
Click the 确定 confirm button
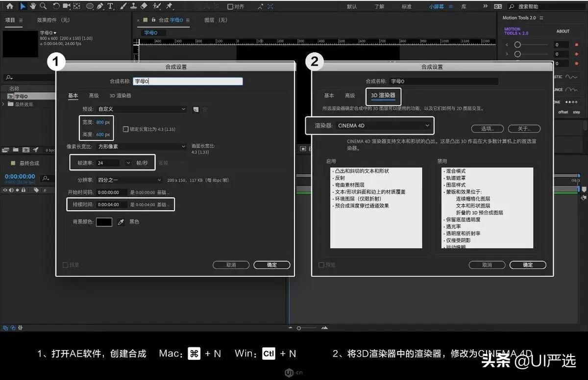click(272, 264)
